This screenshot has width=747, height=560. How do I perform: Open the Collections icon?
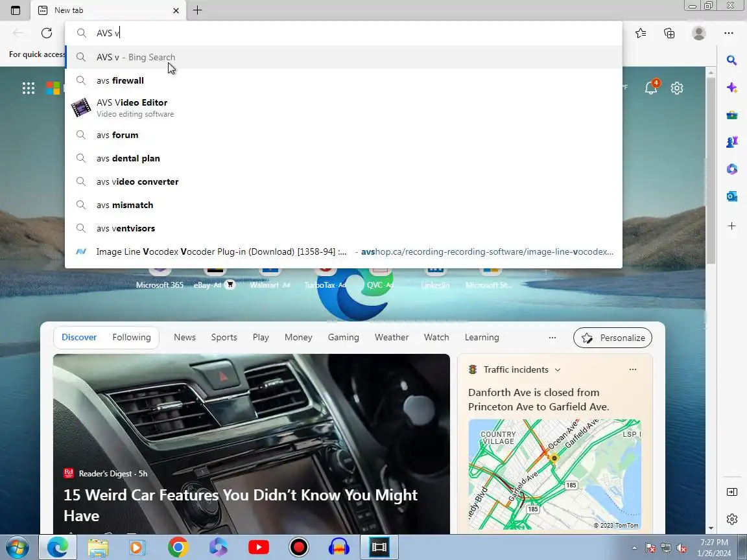669,33
